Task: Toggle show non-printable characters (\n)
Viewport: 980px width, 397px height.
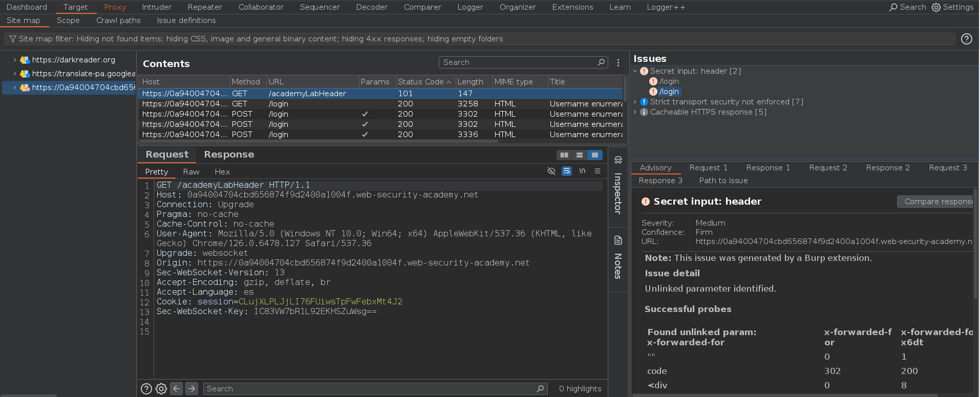Action: click(582, 171)
